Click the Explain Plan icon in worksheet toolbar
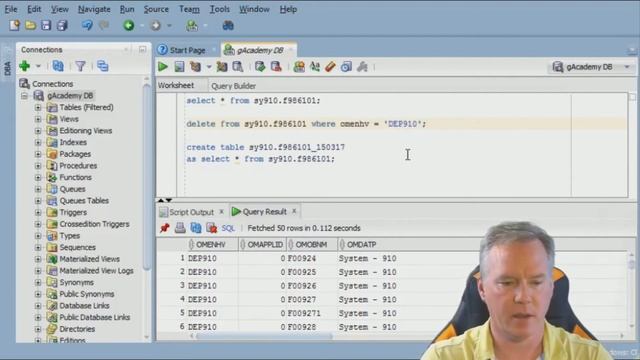640x360 pixels. pos(196,67)
